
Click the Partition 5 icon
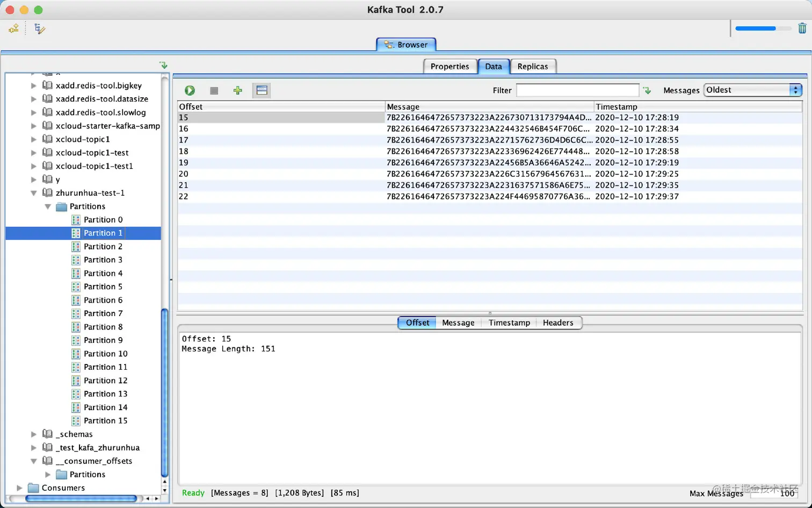click(76, 287)
